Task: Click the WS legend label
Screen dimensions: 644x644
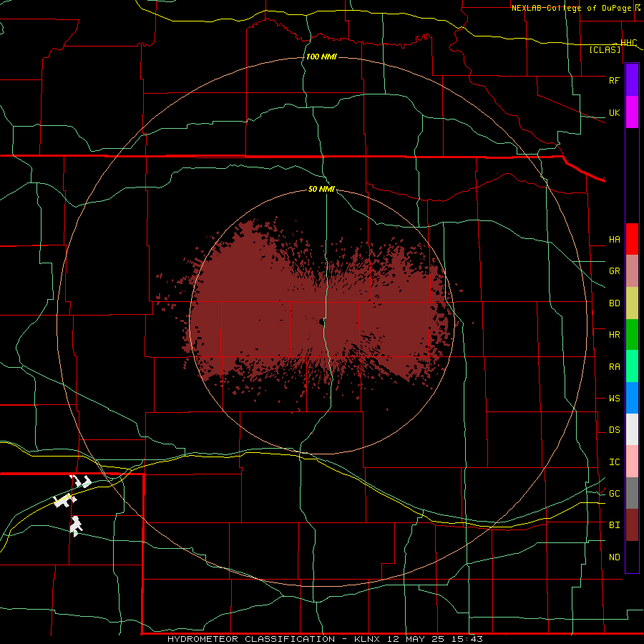Action: pyautogui.click(x=614, y=398)
